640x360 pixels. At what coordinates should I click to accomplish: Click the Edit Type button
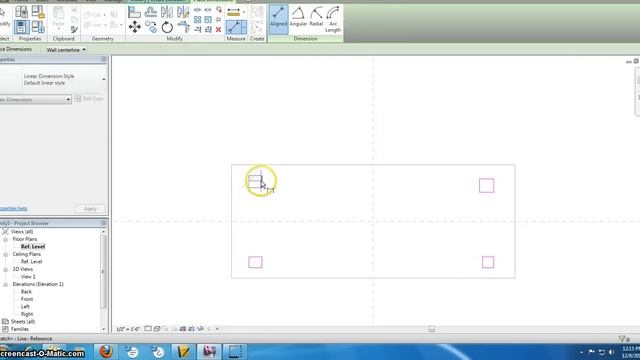(x=89, y=99)
